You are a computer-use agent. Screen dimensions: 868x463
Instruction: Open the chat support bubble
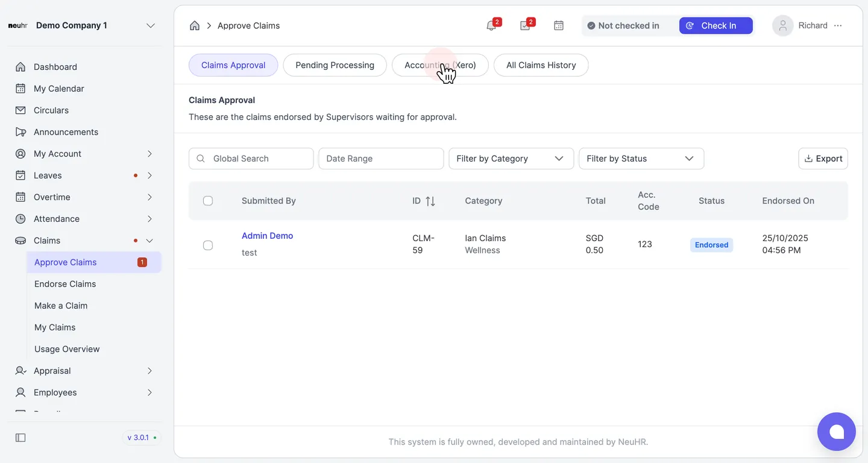point(836,432)
